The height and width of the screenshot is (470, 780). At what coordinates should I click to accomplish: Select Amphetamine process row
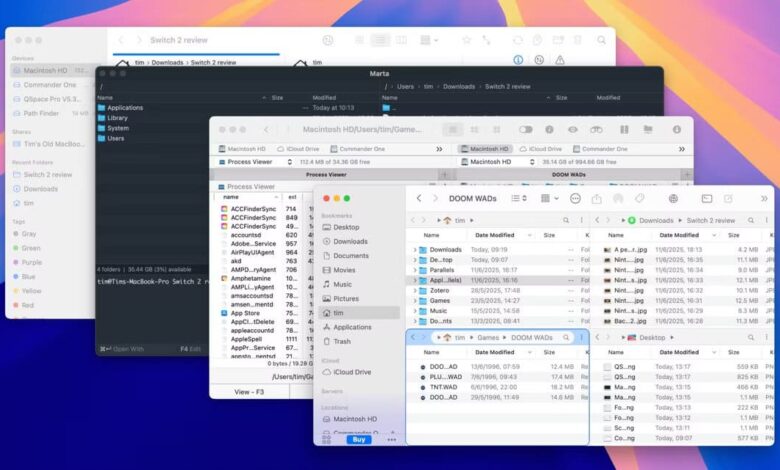tap(264, 279)
